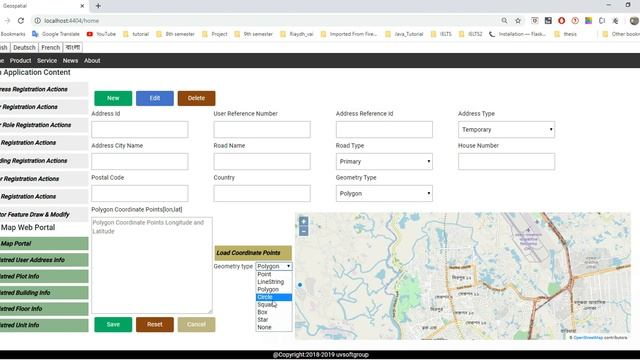Focus the User Reference Number field

coord(262,129)
